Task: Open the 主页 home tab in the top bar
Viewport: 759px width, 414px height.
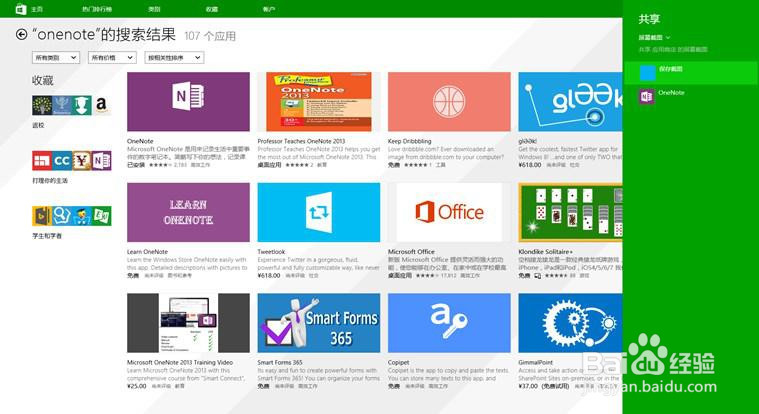Action: pos(37,10)
